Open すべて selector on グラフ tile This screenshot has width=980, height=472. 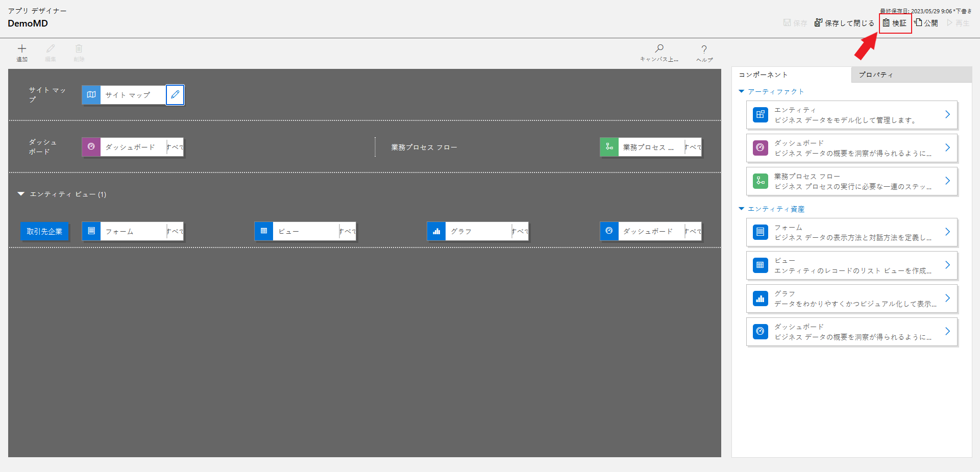(520, 231)
